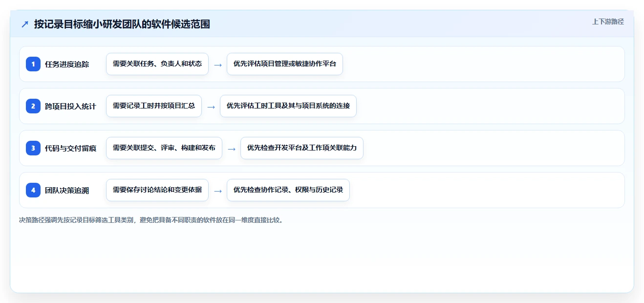Image resolution: width=644 pixels, height=303 pixels.
Task: Select the 任务进度追踪 row label
Action: pyautogui.click(x=67, y=64)
